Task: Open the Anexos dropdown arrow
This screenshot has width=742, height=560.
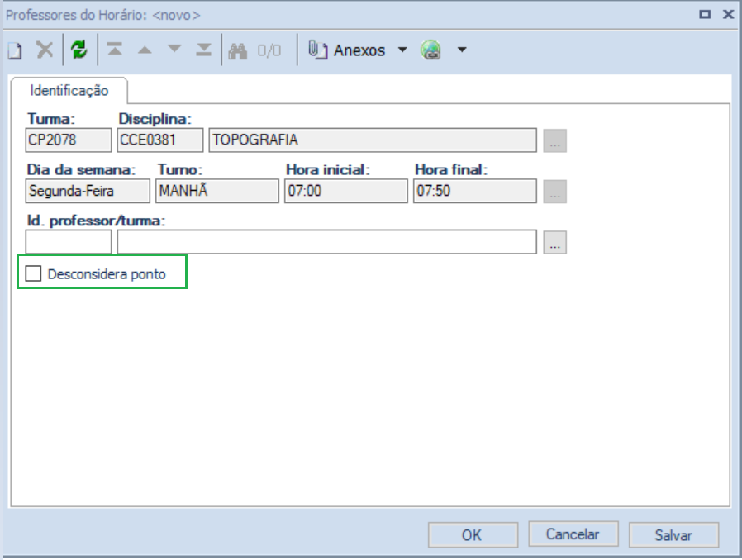Action: [x=402, y=50]
